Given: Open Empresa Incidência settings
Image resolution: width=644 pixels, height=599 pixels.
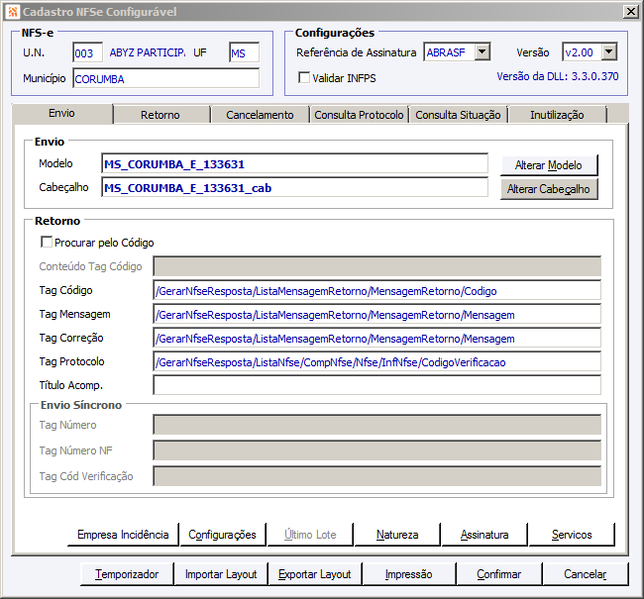Looking at the screenshot, I should [123, 534].
